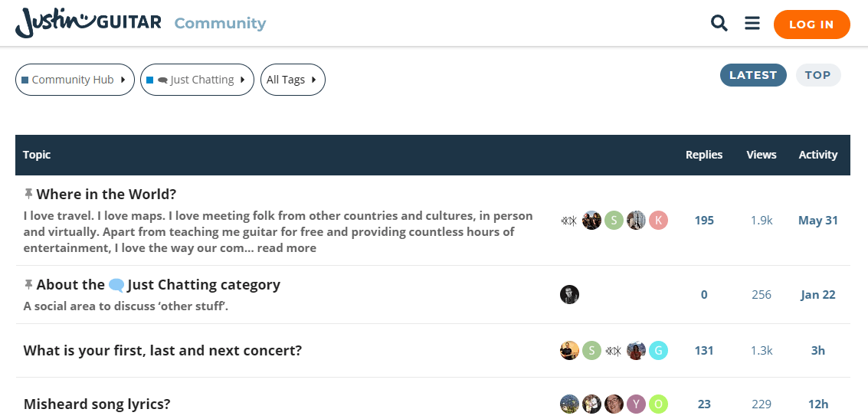Viewport: 868px width, 419px height.
Task: Expand the Community Hub category dropdown
Action: [x=75, y=80]
